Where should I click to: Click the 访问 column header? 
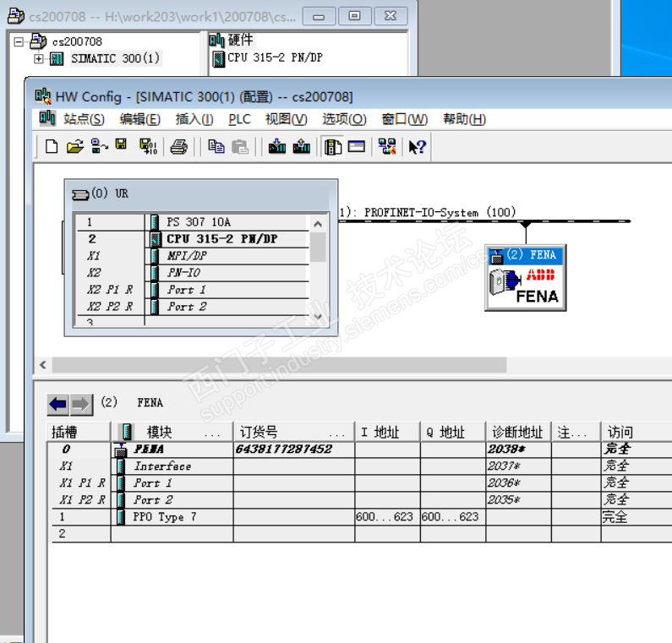(x=636, y=432)
